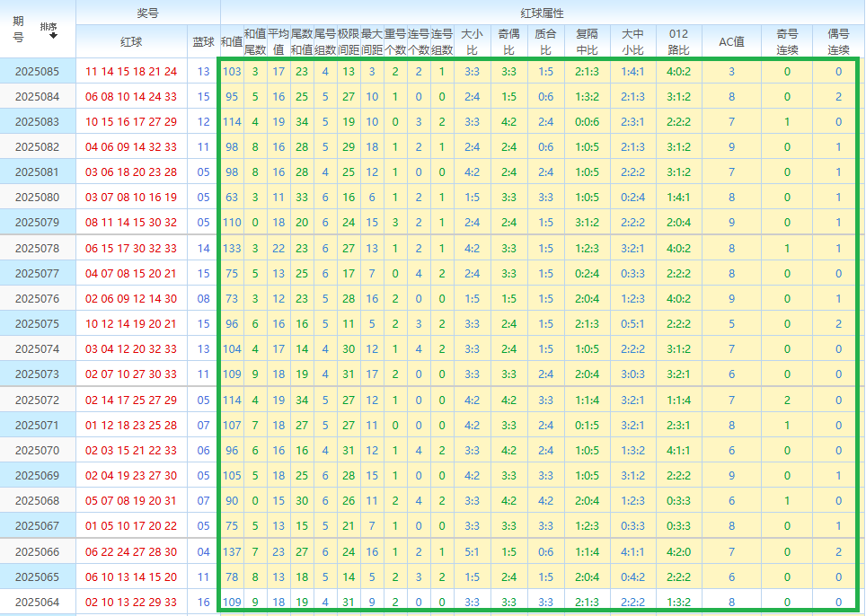Select the 质合比 column header
Image resolution: width=866 pixels, height=616 pixels.
coord(545,41)
